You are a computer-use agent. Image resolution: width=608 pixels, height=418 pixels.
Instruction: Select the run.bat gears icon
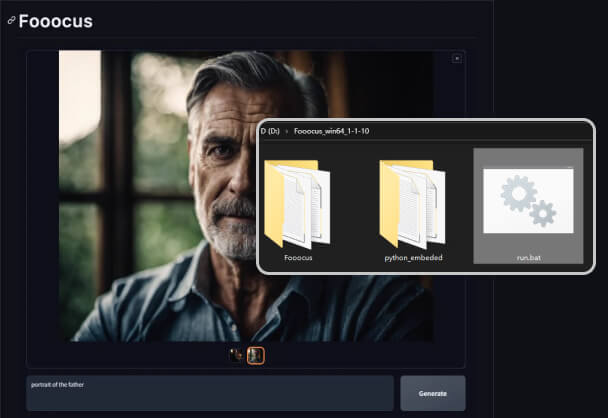tap(528, 200)
